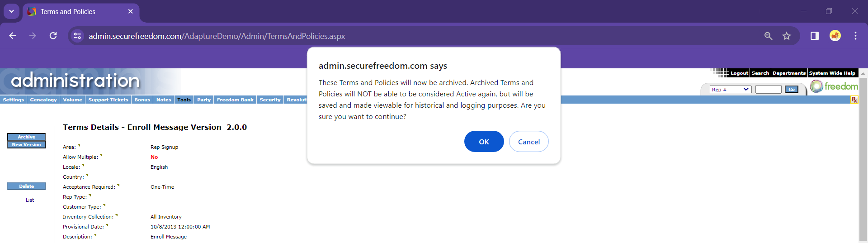This screenshot has width=868, height=243.
Task: Open the browser zoom magnifier icon
Action: (768, 36)
